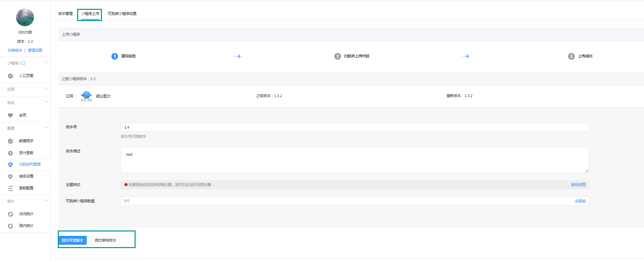Click step 3 circle 上传成功
This screenshot has width=644, height=261.
[571, 56]
